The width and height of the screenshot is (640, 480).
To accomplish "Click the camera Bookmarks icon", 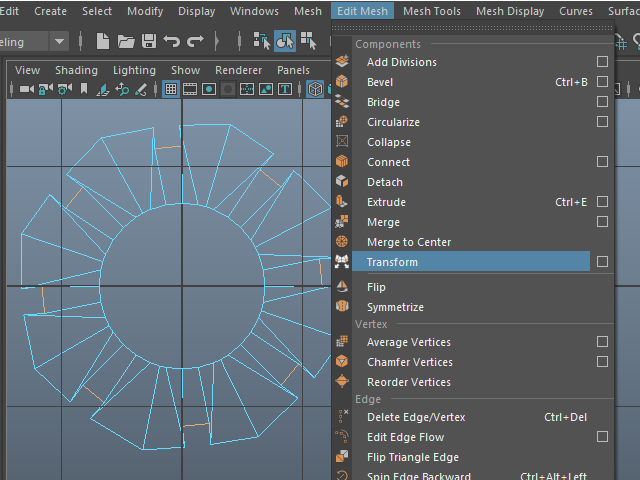I will (84, 89).
